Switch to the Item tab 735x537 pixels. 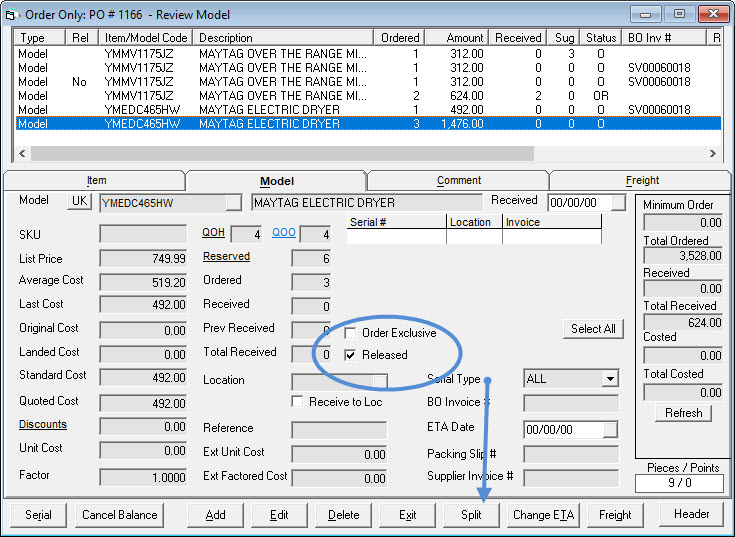[95, 181]
